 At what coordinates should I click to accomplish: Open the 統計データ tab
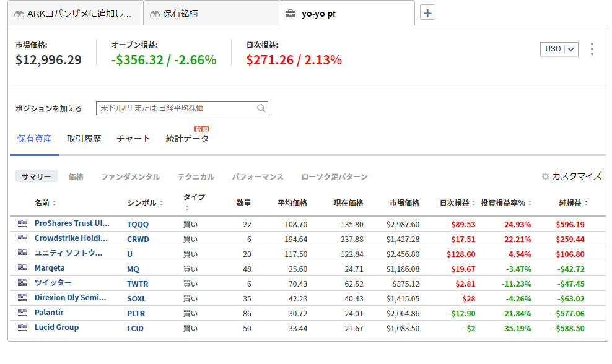coord(187,139)
